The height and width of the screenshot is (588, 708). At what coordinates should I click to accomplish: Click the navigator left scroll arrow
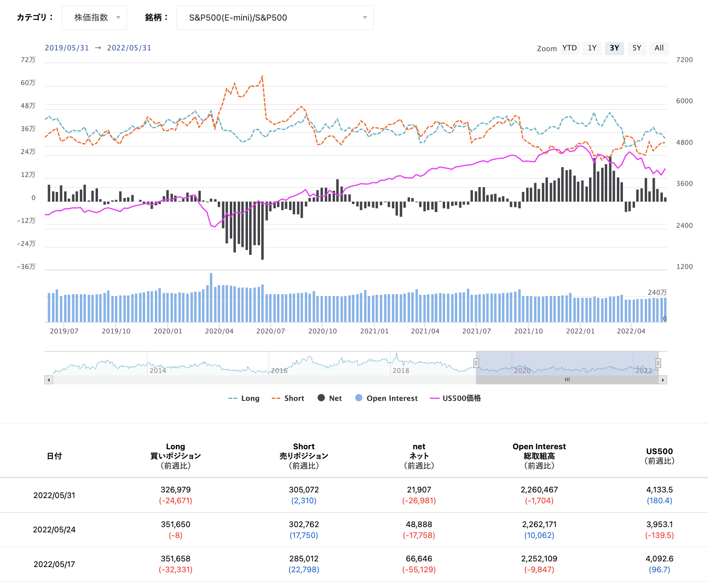click(49, 380)
